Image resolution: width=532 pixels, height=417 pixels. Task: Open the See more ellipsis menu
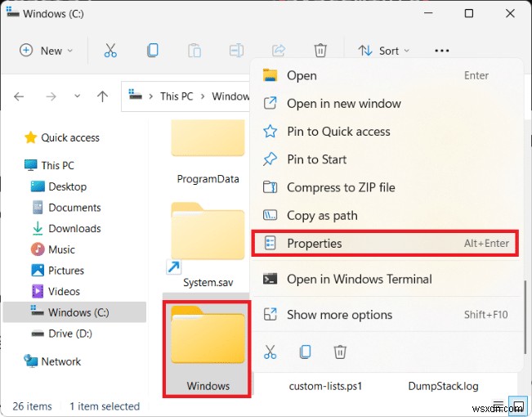tap(442, 51)
